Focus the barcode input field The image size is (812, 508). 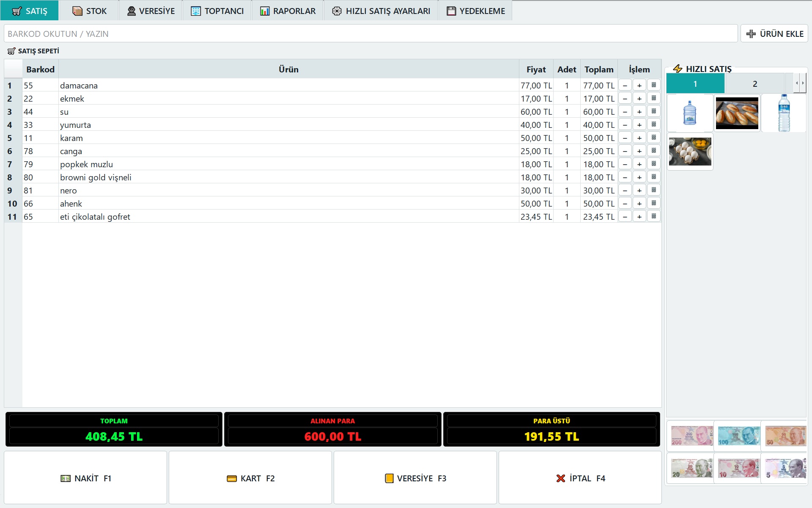[x=371, y=33]
